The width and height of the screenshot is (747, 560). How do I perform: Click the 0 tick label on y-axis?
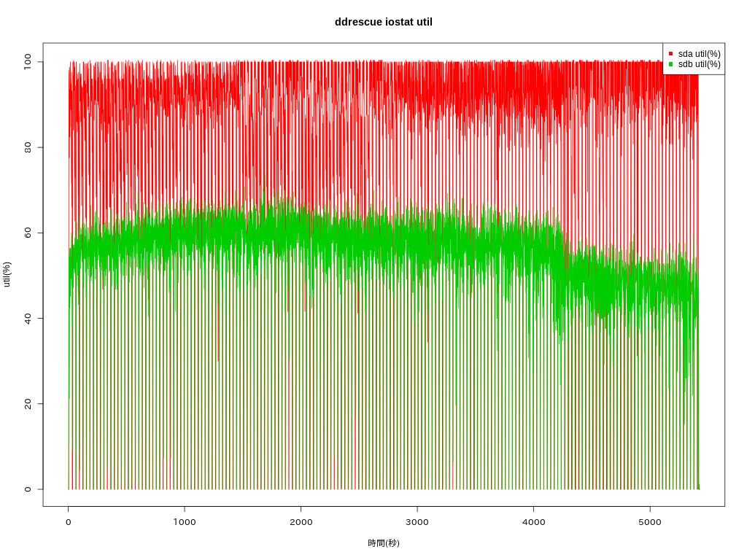point(28,489)
